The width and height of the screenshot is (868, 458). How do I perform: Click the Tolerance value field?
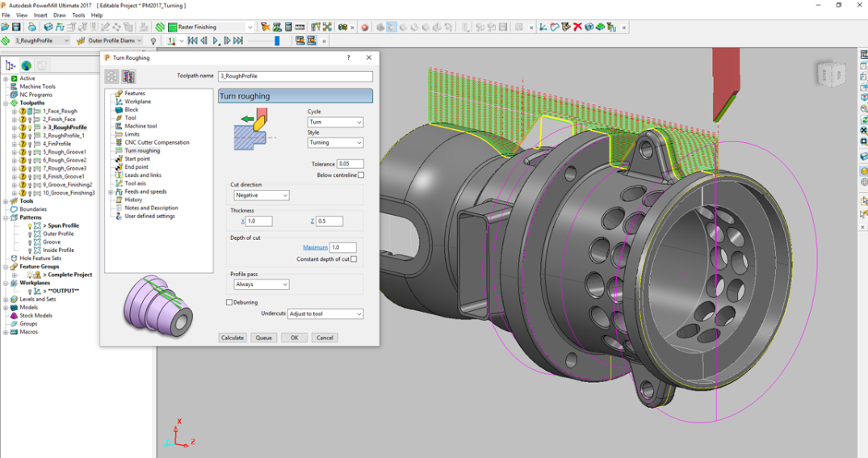(x=350, y=164)
